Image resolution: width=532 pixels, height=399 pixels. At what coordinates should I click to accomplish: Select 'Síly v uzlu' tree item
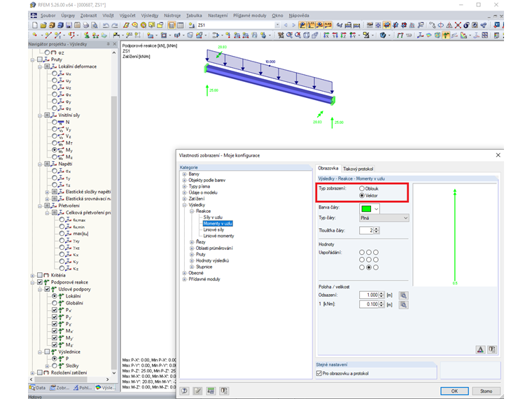coord(213,217)
